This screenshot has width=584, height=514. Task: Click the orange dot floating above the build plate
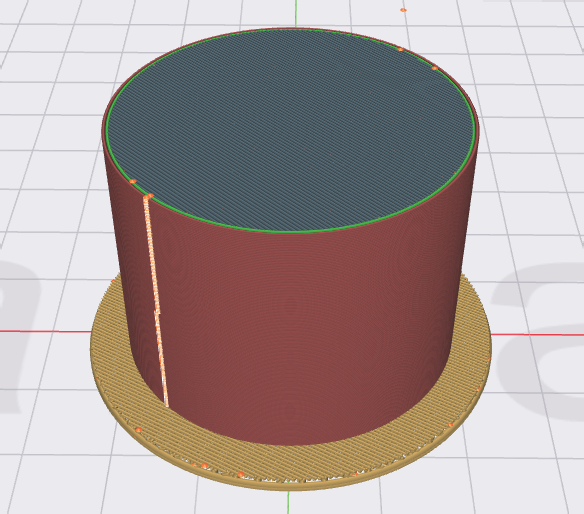[403, 10]
